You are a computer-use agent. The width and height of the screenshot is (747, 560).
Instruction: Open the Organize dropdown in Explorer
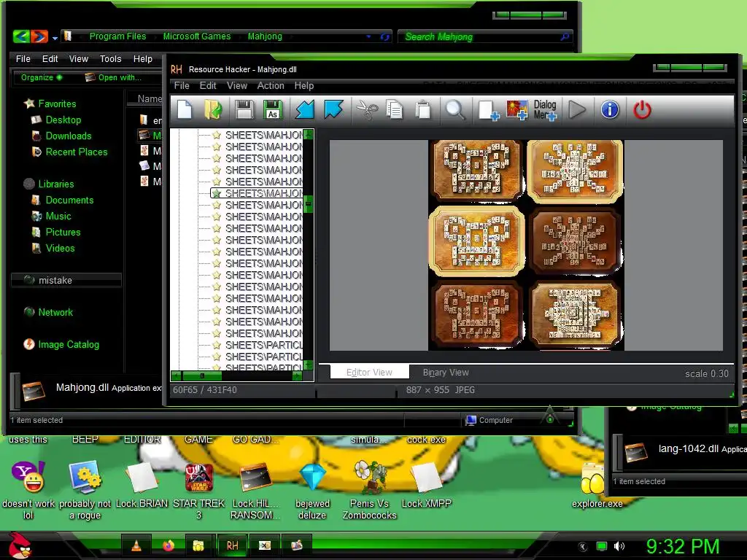pyautogui.click(x=42, y=77)
